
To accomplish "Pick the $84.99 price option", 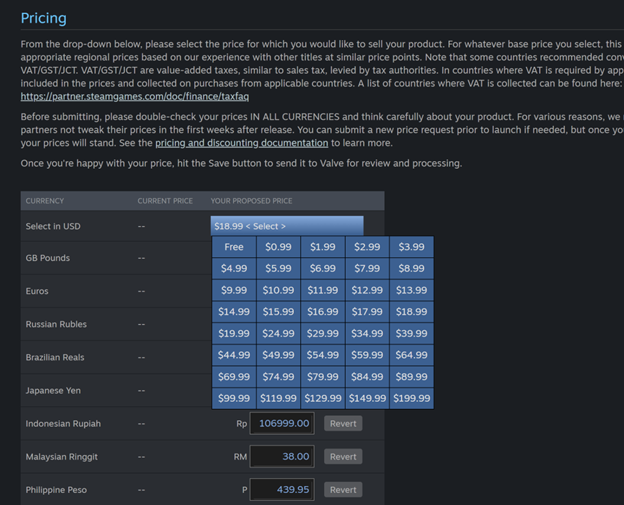I will 367,376.
